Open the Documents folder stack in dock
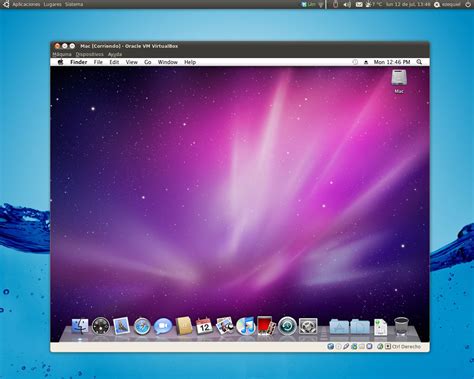 (x=360, y=326)
